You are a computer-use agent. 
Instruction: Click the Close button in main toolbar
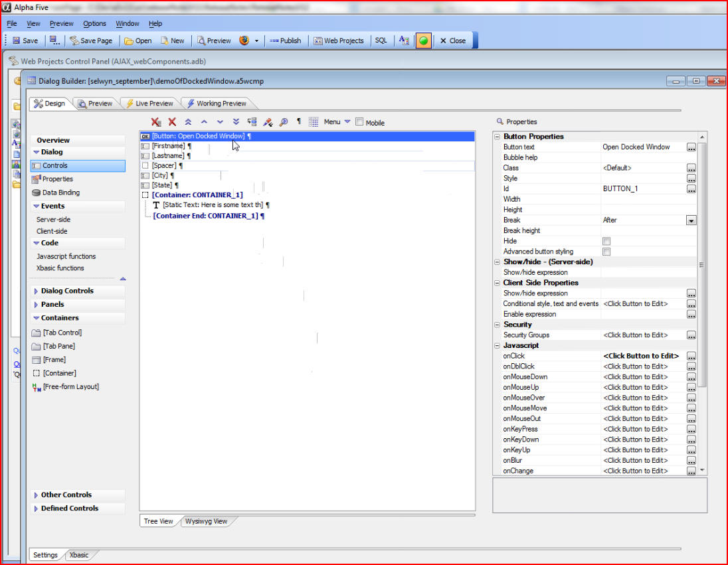point(453,40)
